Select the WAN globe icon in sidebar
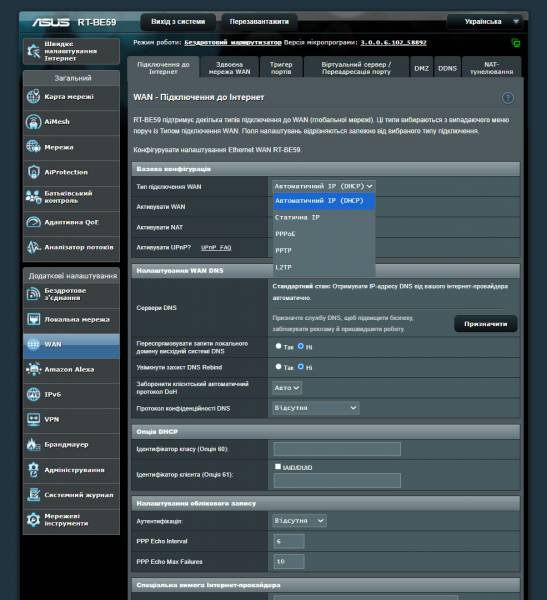Image resolution: width=547 pixels, height=600 pixels. [33, 344]
